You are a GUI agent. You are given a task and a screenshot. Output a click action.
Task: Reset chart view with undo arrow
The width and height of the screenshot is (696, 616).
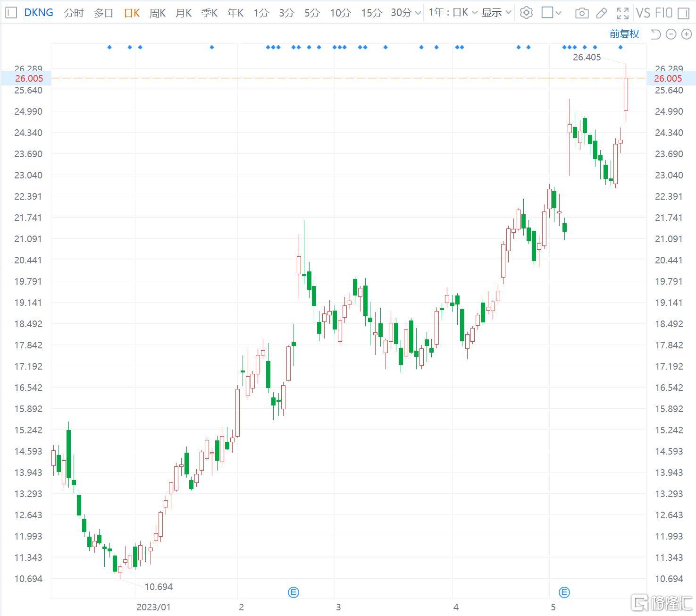pos(655,34)
